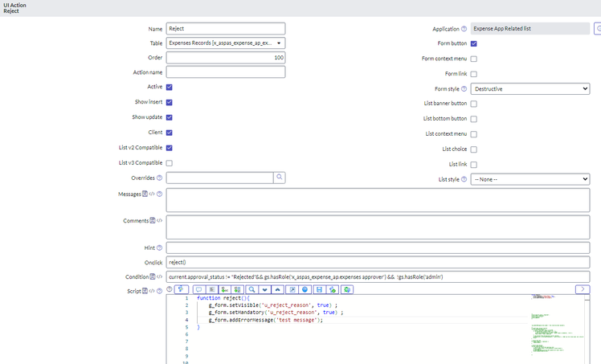The width and height of the screenshot is (601, 364).
Task: Click the help icon next to Form style
Action: (464, 88)
